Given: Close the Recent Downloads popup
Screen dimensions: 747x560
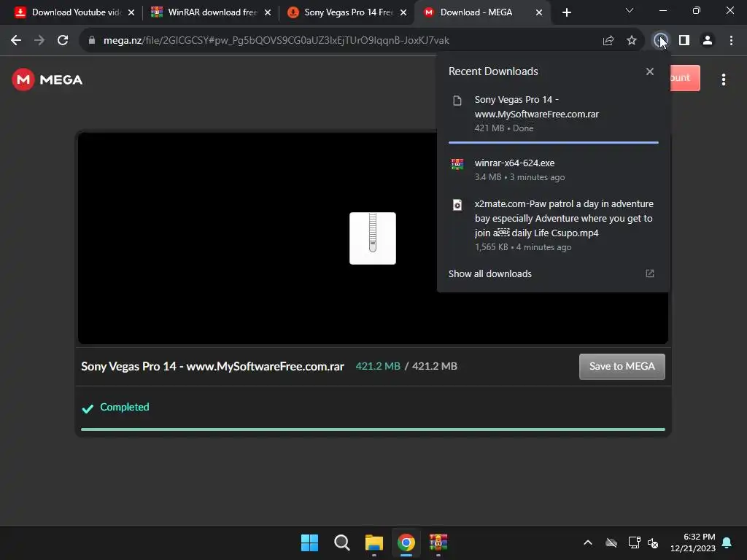Looking at the screenshot, I should click(650, 71).
